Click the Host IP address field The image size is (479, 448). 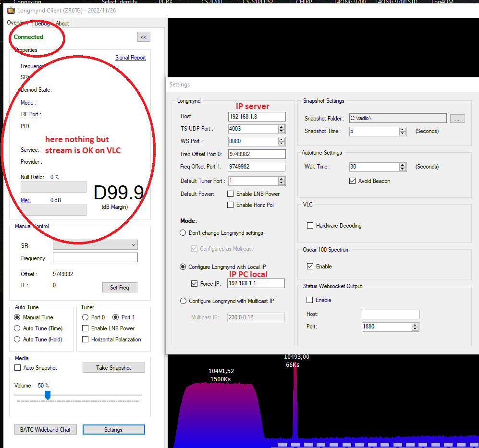[257, 116]
